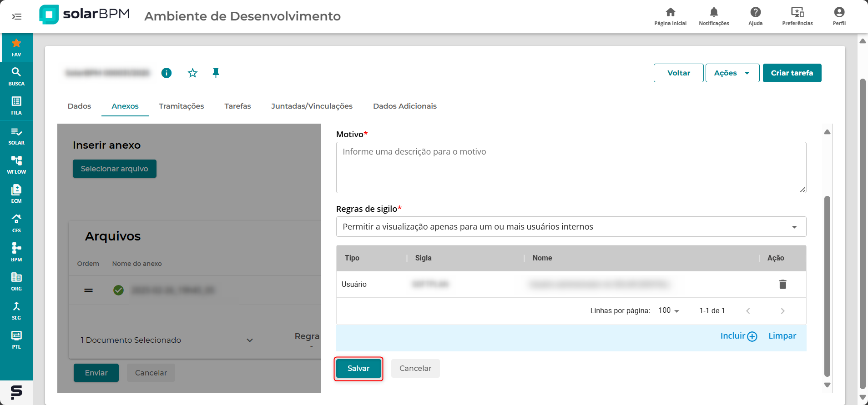Viewport: 868px width, 405px height.
Task: Go to Página inicial home icon
Action: pyautogui.click(x=670, y=16)
